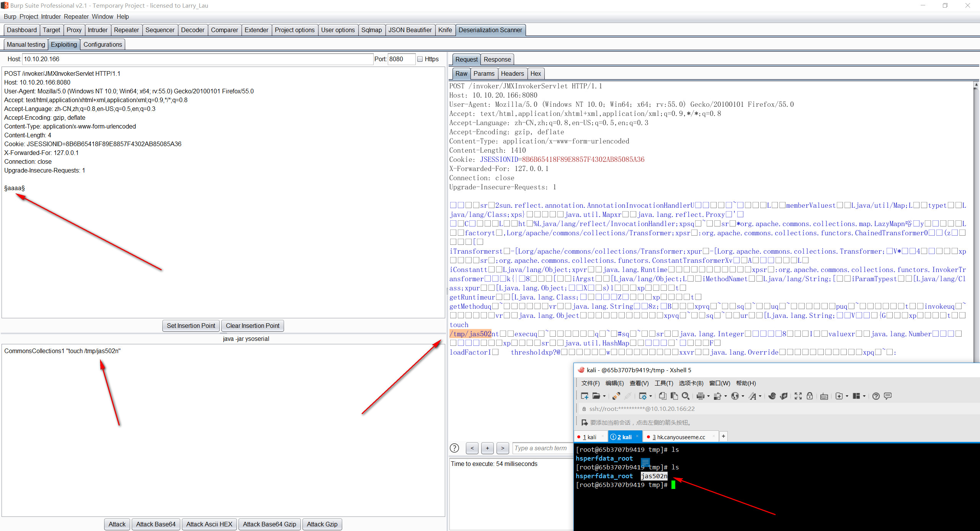Screen dimensions: 980x531
Task: Close the '3 hk.canyouseeme.cc' Xshell tab
Action: 714,436
